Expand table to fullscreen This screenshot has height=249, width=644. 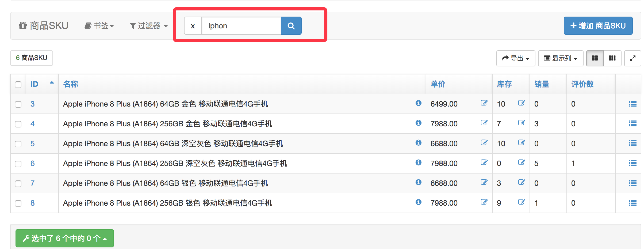pyautogui.click(x=632, y=58)
